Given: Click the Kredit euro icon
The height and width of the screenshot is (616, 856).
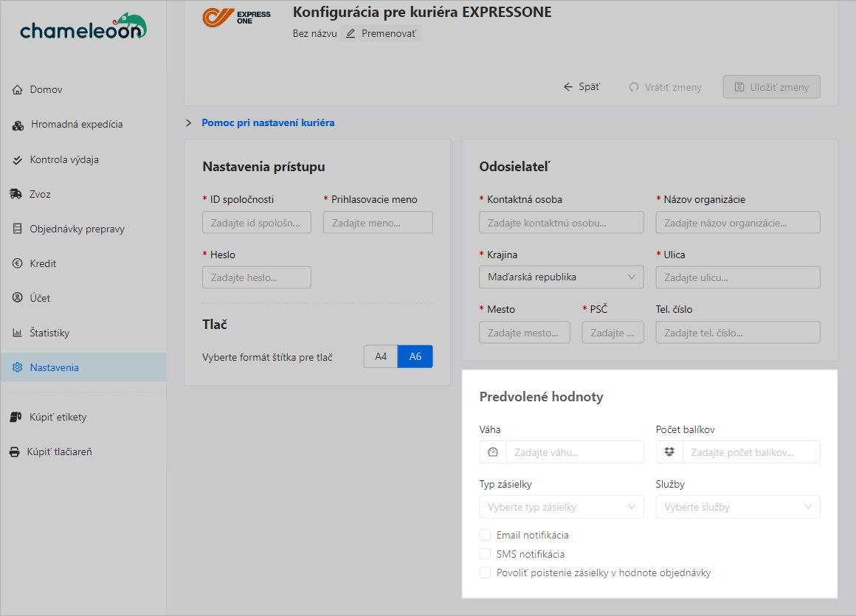Looking at the screenshot, I should point(18,263).
